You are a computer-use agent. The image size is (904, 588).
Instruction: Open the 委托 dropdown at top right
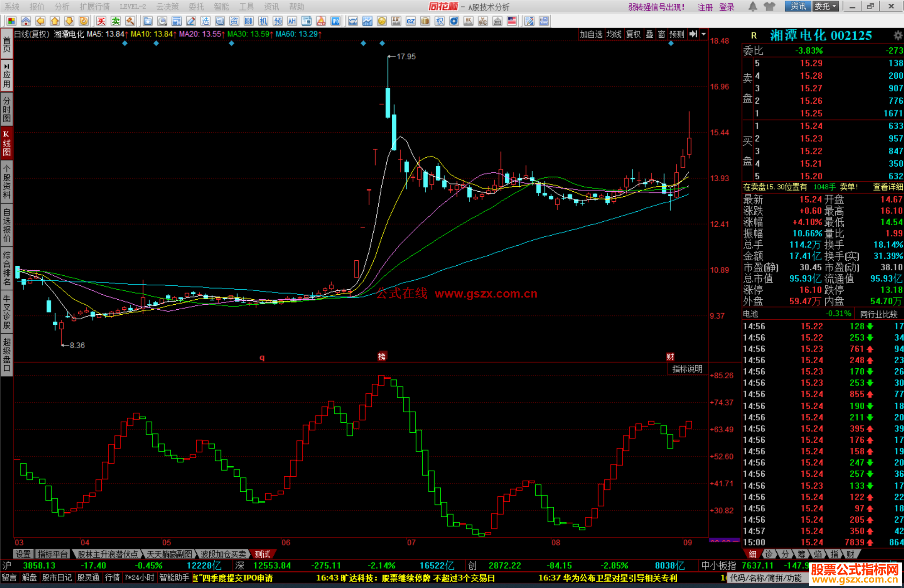(x=825, y=6)
